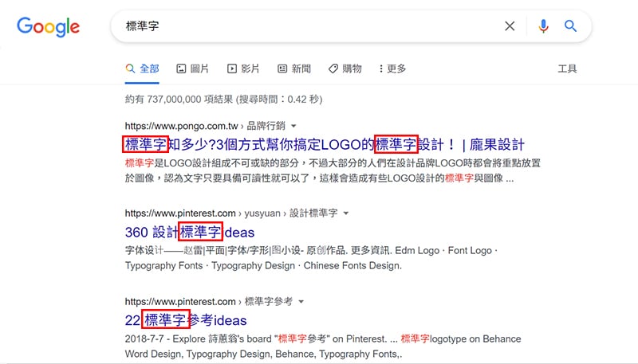Open the 魔果設計 LOGO 標準字 result
The height and width of the screenshot is (364, 638).
[324, 144]
